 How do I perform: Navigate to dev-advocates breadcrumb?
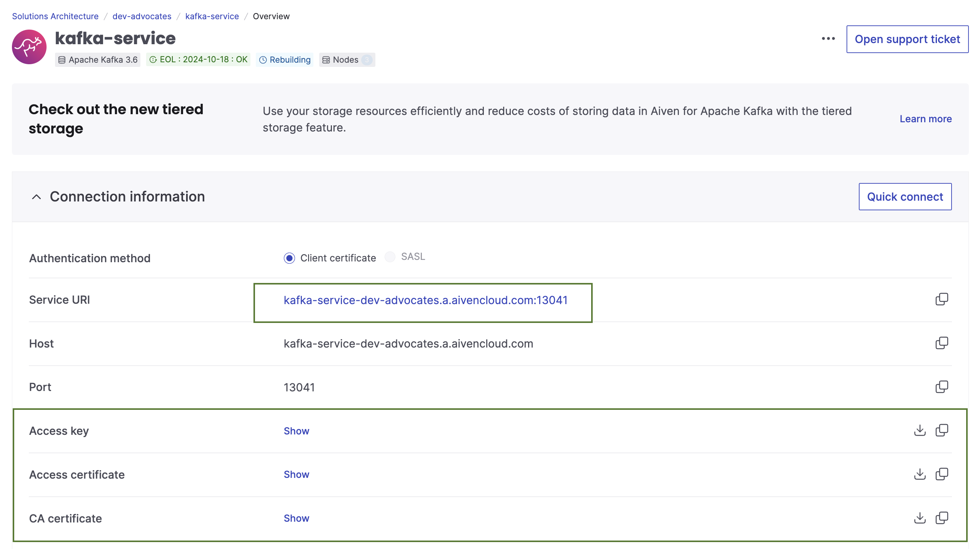142,16
